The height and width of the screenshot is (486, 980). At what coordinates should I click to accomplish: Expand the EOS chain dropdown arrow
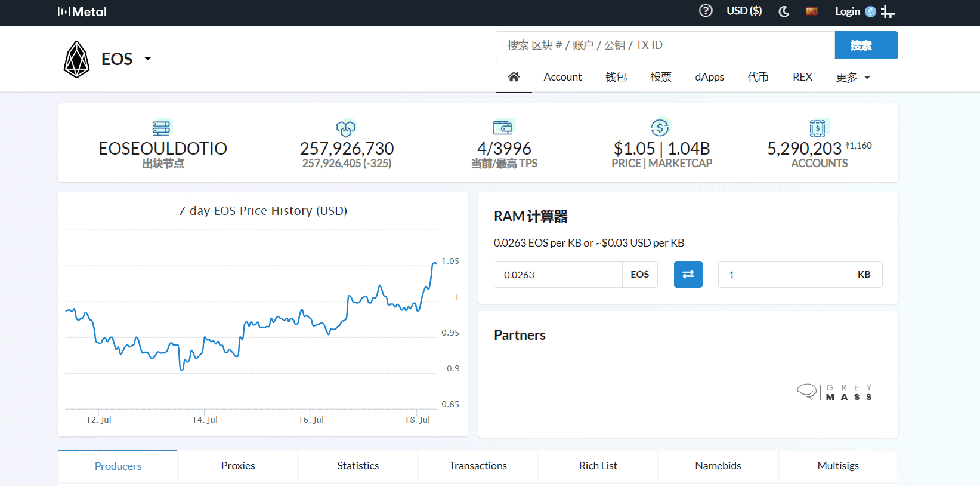click(x=147, y=59)
